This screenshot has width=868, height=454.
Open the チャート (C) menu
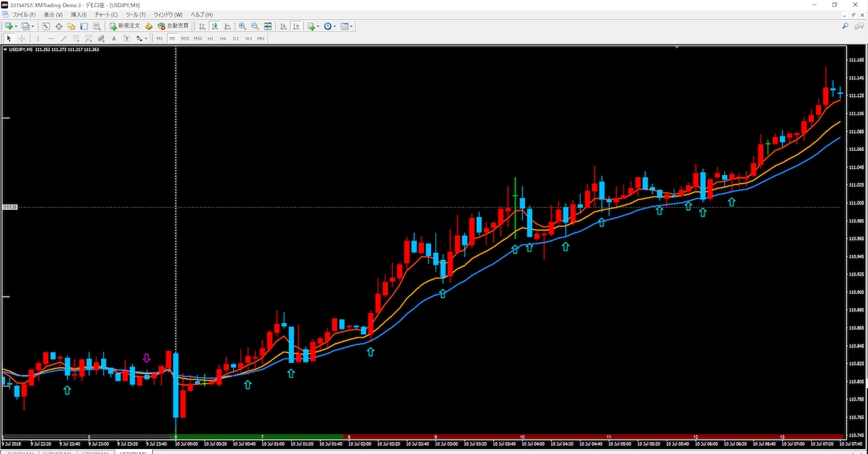click(106, 14)
